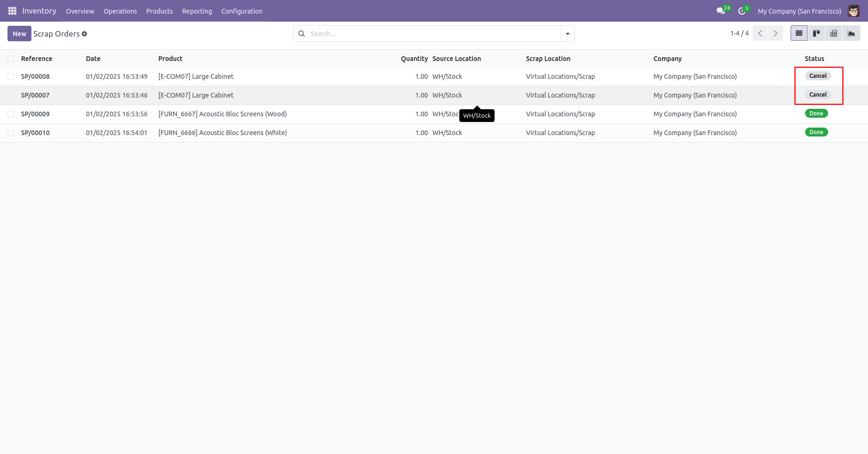Check the SP/00008 row checkbox

pos(11,76)
